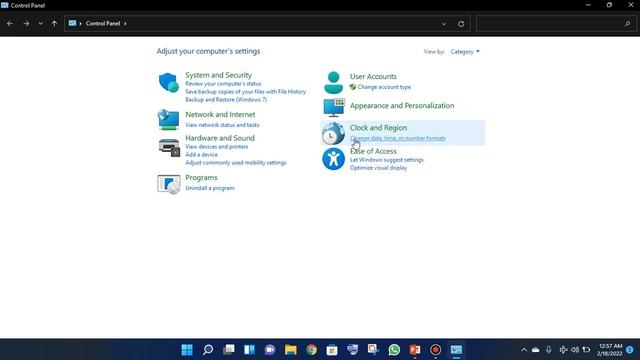Launch File Explorer from the taskbar
Image resolution: width=640 pixels, height=360 pixels.
coord(291,350)
